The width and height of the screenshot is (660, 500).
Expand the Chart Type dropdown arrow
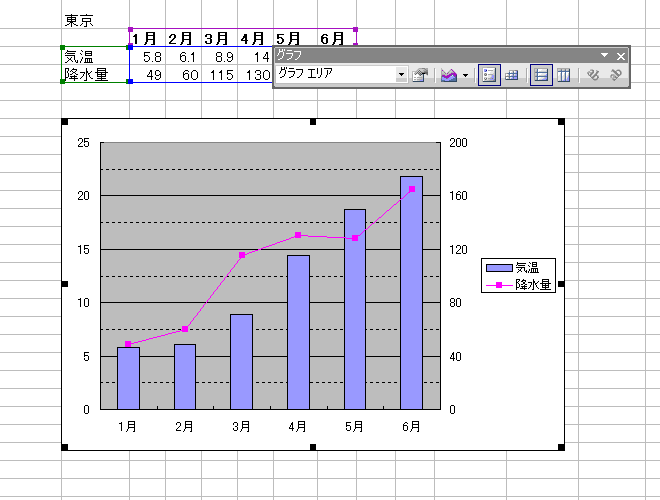click(x=465, y=75)
